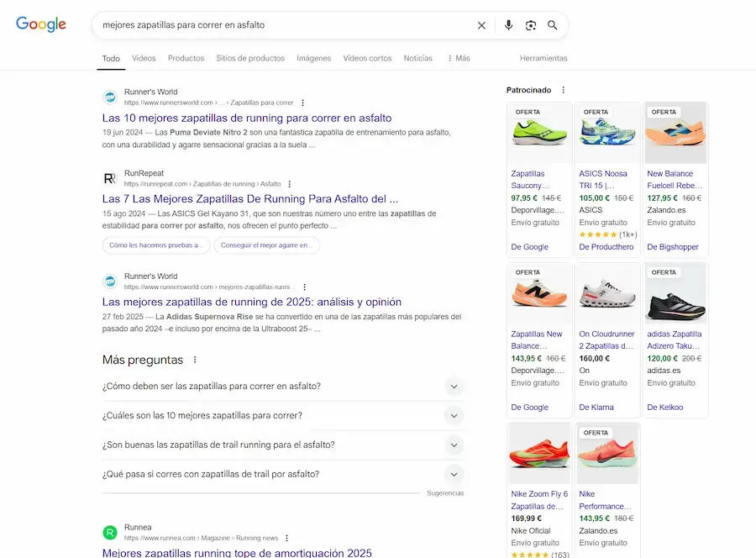Viewport: 756px width, 558px height.
Task: Open the Sitios de productos tab
Action: [250, 58]
